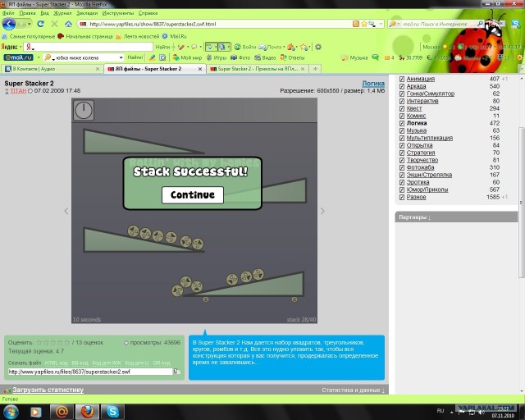Toggle the Анимация category checkbox
The image size is (525, 420).
coord(402,79)
